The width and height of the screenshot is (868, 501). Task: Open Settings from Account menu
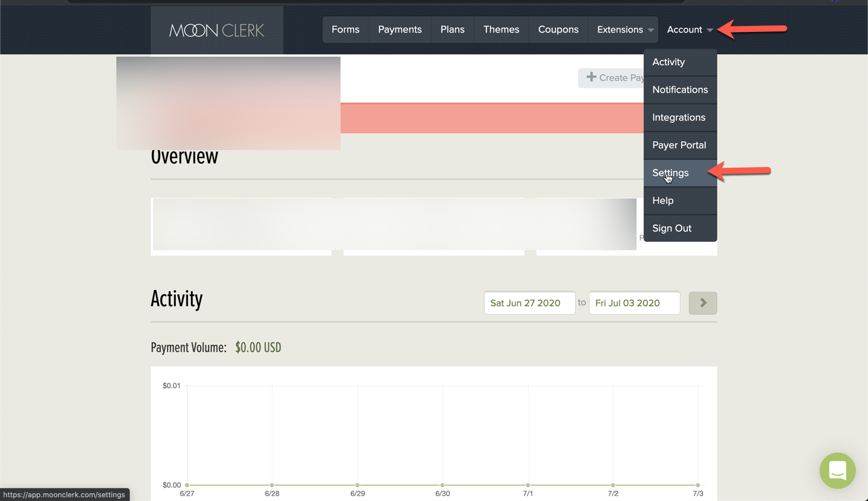pos(680,173)
